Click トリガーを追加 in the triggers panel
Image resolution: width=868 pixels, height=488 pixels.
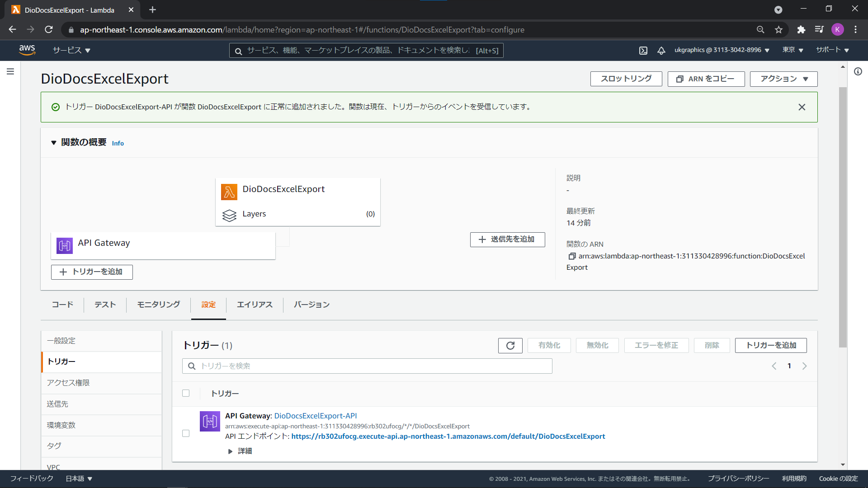771,346
